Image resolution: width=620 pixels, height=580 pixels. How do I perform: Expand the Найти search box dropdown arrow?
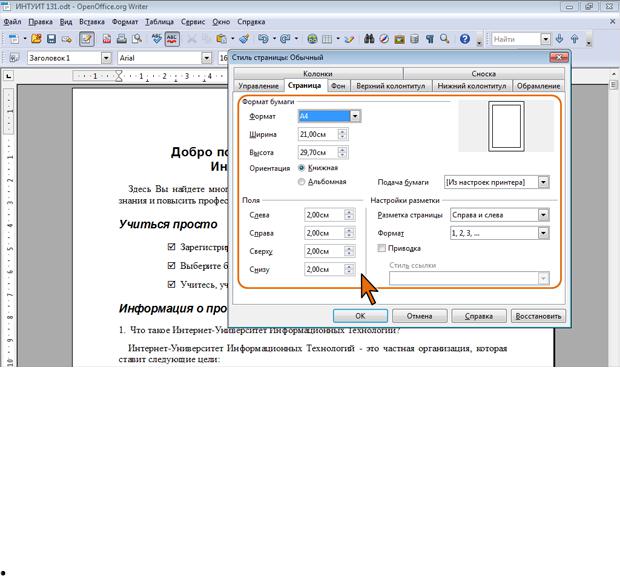pos(546,39)
